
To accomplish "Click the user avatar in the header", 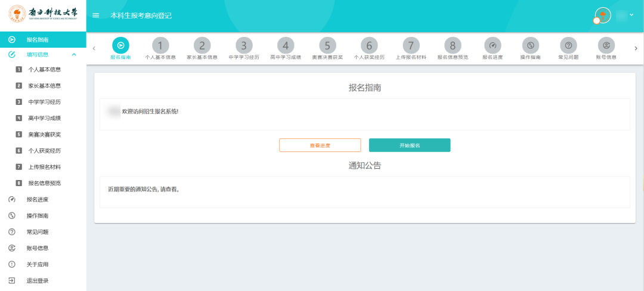I will (603, 15).
